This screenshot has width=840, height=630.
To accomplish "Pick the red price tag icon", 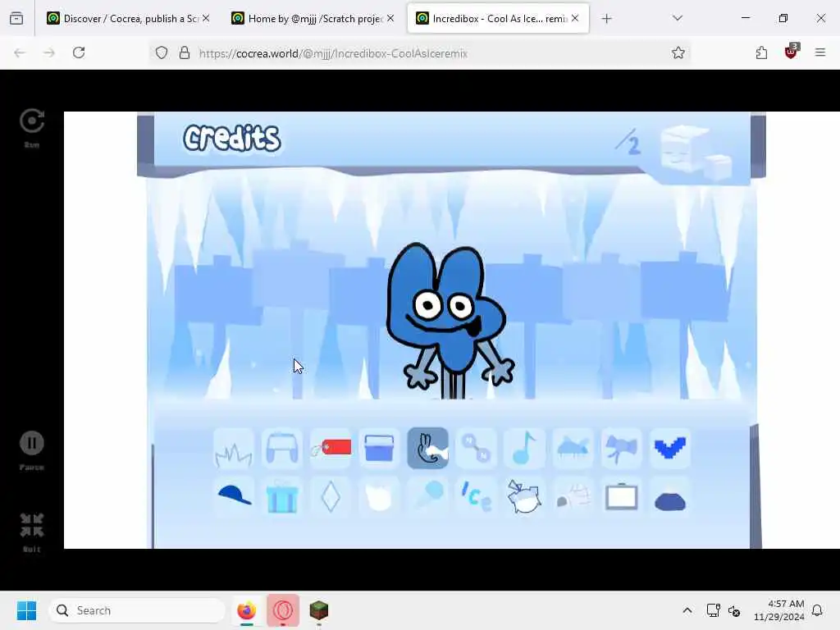I will [x=331, y=449].
